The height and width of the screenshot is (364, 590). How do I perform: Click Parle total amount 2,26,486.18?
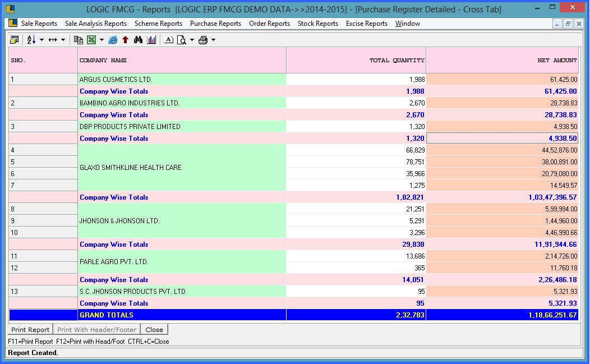[x=503, y=280]
